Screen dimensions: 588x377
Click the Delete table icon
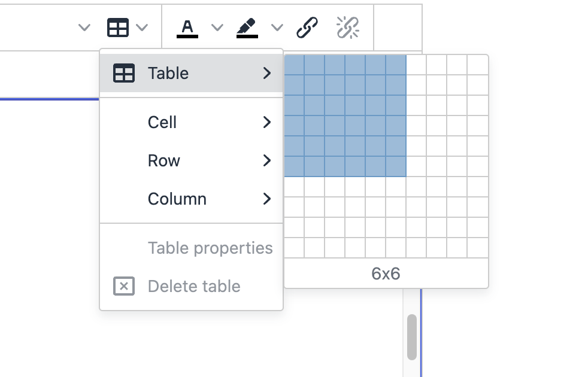(x=123, y=286)
